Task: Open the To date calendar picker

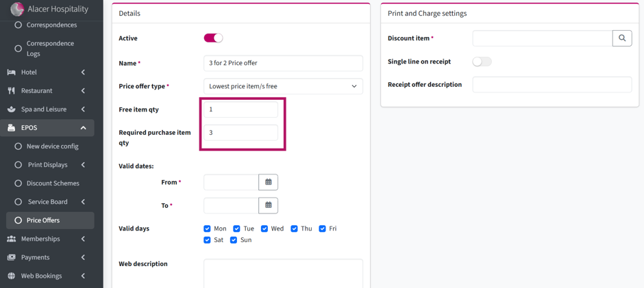Action: click(268, 205)
